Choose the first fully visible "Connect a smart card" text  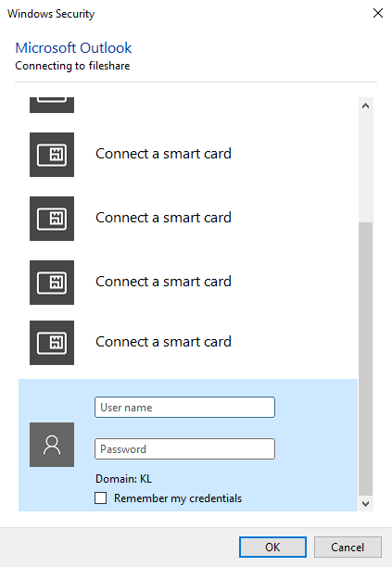pos(163,154)
